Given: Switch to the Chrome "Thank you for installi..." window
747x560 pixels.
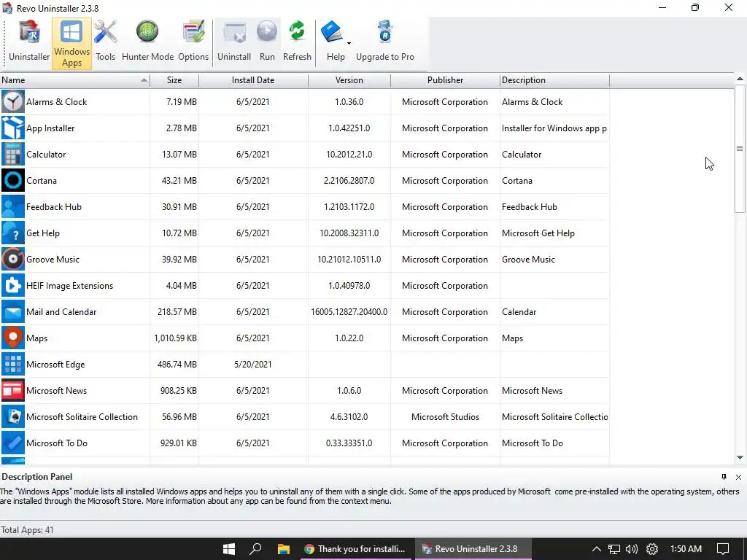Looking at the screenshot, I should [355, 549].
